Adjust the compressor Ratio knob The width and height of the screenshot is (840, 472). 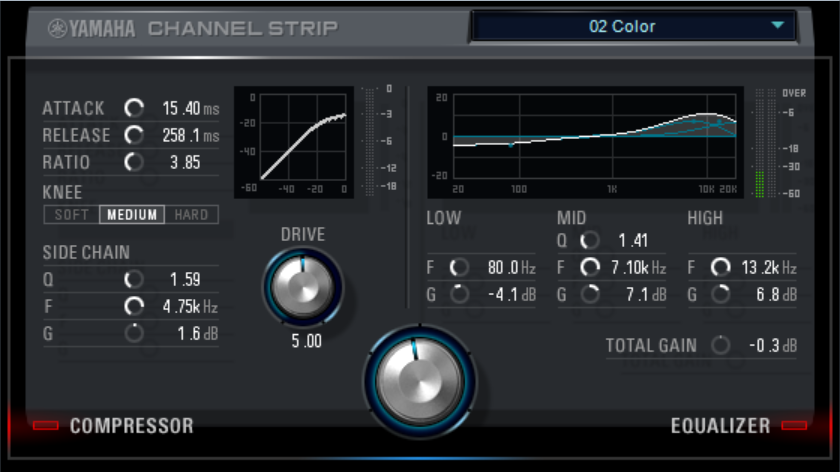coord(134,162)
